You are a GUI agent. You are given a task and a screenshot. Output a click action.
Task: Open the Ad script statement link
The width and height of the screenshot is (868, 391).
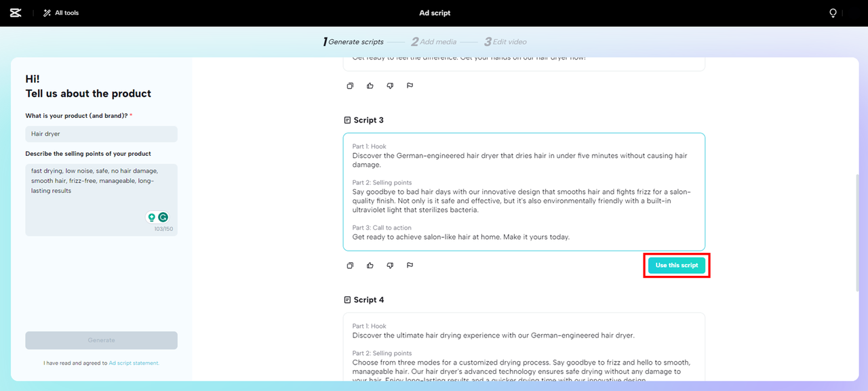coord(134,363)
